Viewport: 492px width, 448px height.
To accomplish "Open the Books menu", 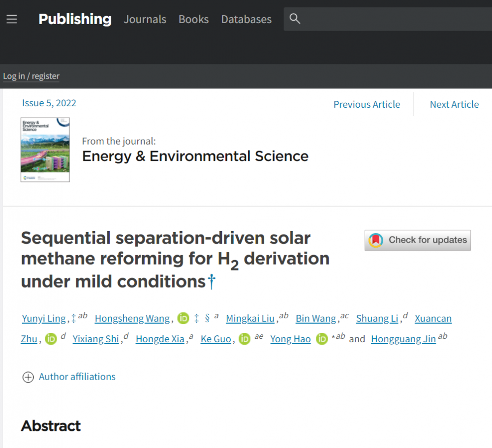I will pyautogui.click(x=193, y=19).
